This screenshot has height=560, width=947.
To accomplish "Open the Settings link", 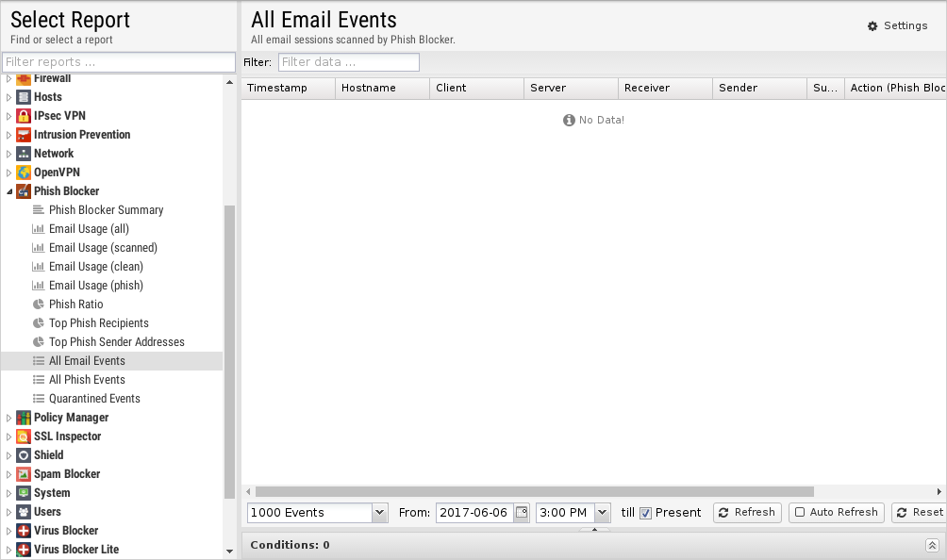I will coord(897,26).
